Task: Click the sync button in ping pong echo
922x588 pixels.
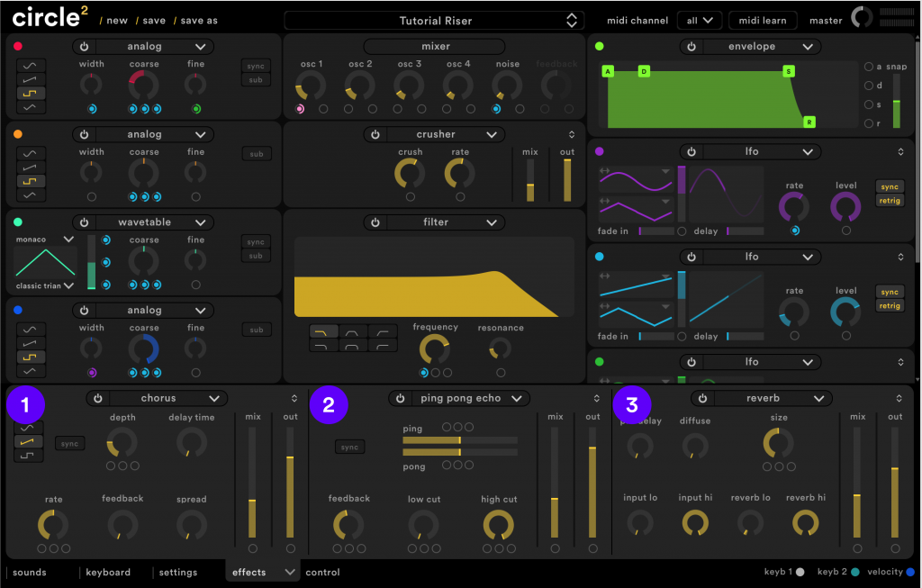Action: pyautogui.click(x=349, y=447)
